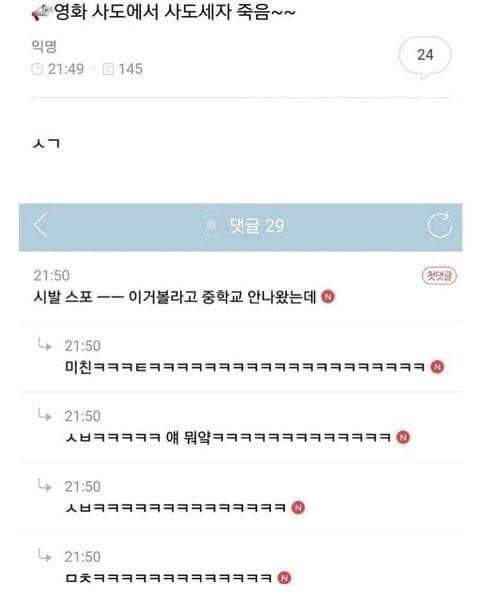Click the 첫댓글 badge
This screenshot has width=480, height=595.
tap(439, 275)
